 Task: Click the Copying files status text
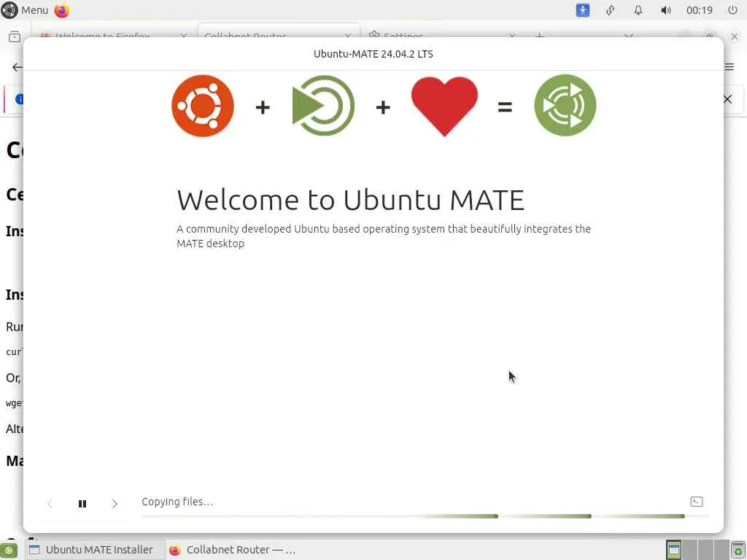177,502
